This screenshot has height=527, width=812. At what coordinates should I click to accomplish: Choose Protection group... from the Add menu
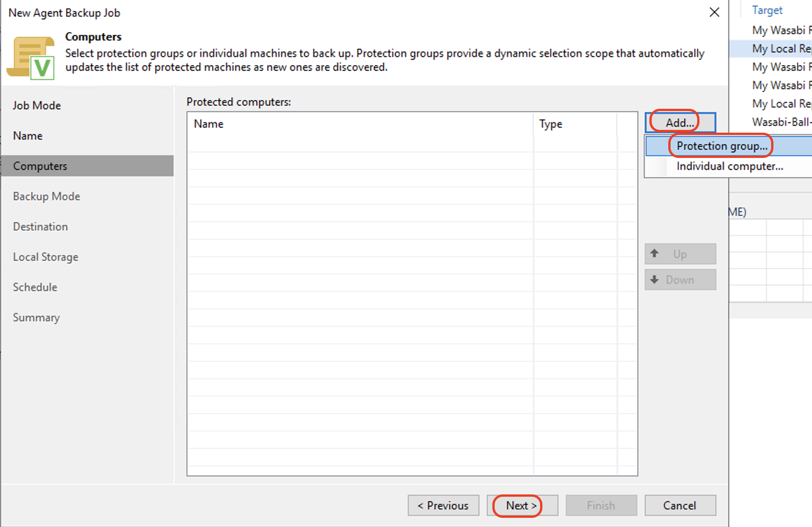(x=728, y=146)
